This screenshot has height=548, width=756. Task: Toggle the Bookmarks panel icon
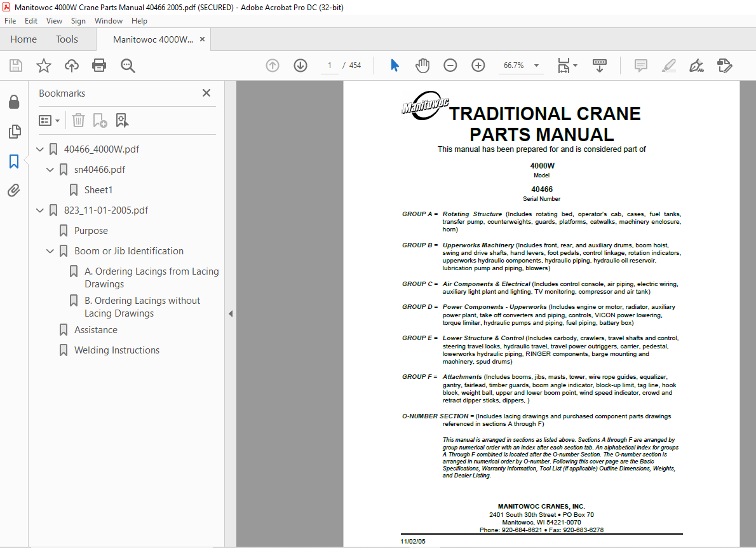[14, 161]
